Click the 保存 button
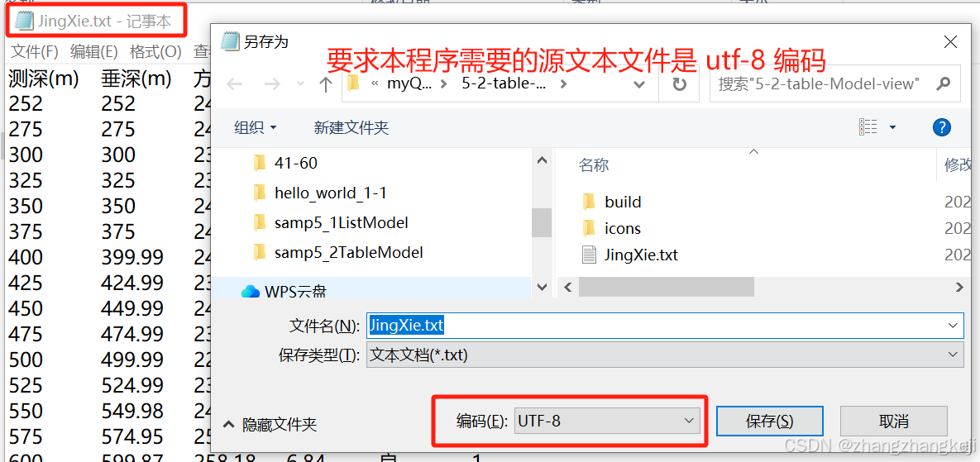 [x=769, y=421]
